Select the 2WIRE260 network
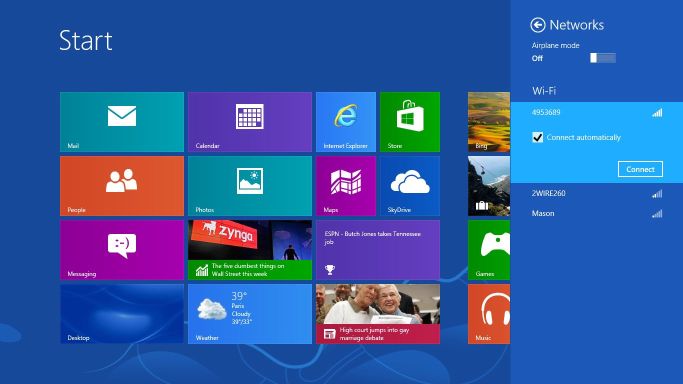This screenshot has height=384, width=683. click(597, 193)
